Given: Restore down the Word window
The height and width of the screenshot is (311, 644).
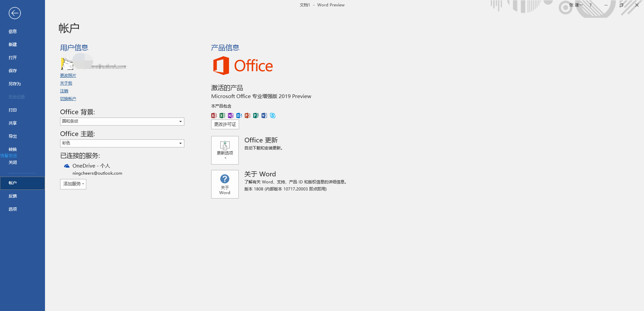Looking at the screenshot, I should coord(622,5).
